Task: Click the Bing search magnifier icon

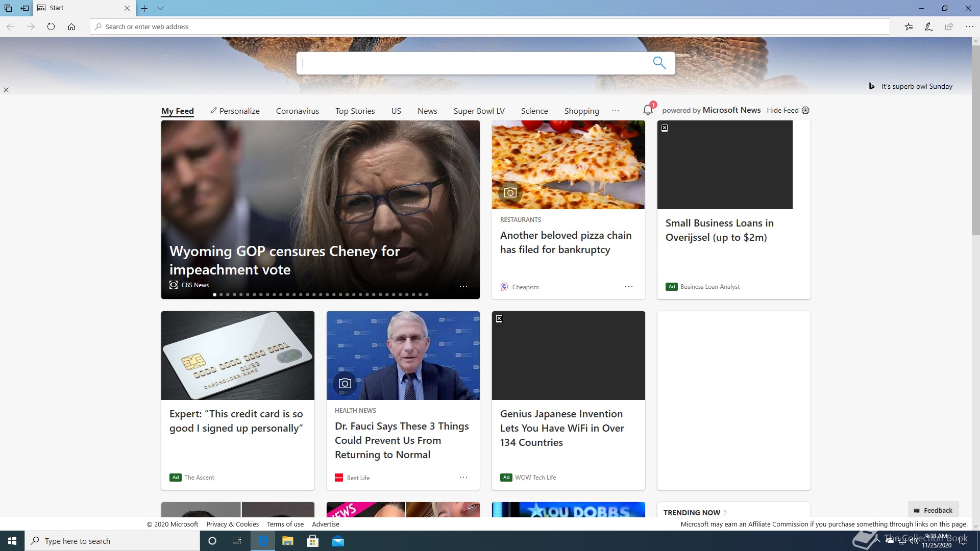Action: click(659, 63)
